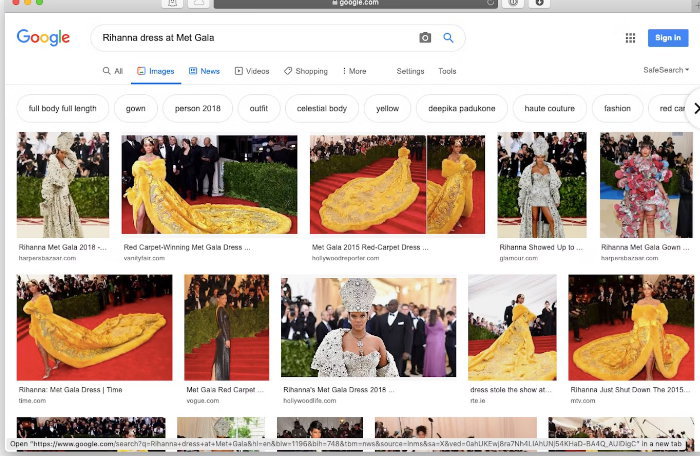Click 'Rihanna Met Gala Gown ...' caption

(645, 247)
